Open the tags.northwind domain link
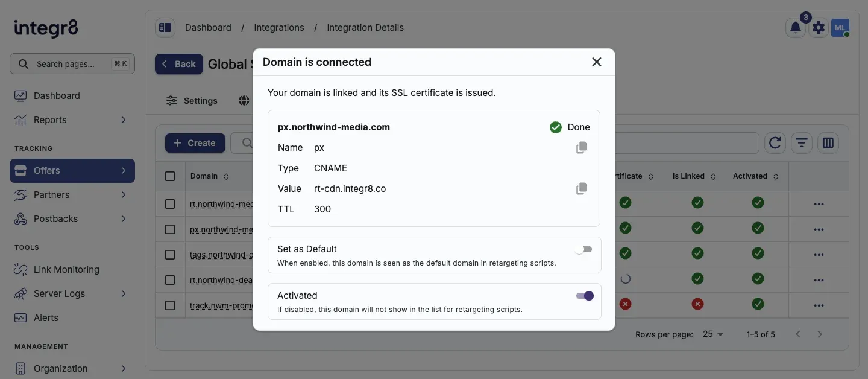868x379 pixels. click(x=221, y=255)
